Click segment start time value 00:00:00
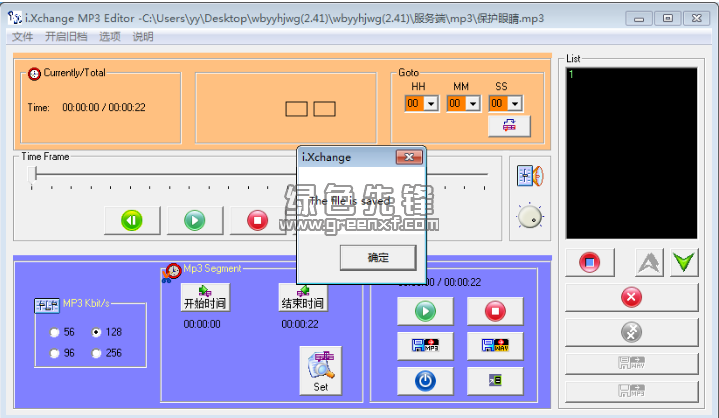Viewport: 719px width, 418px height. coord(202,324)
